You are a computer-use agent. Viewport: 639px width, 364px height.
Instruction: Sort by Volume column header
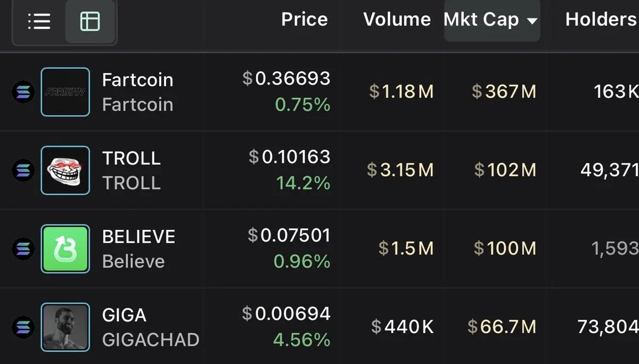(397, 20)
